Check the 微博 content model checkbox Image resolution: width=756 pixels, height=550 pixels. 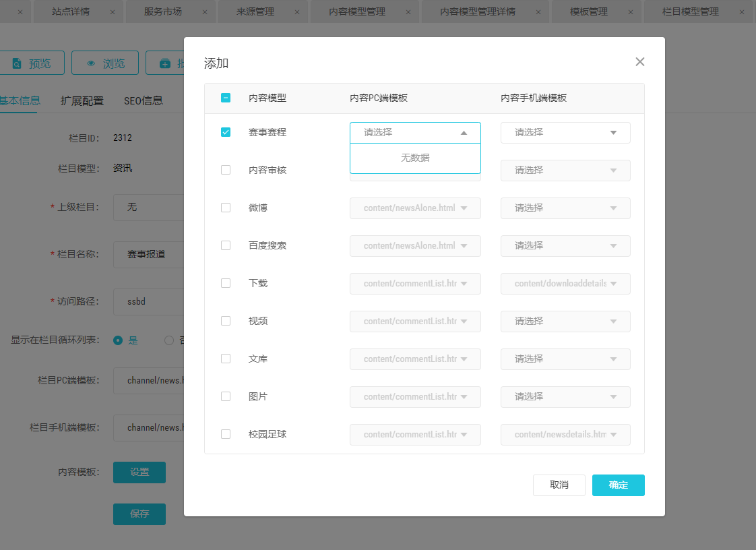click(x=226, y=208)
